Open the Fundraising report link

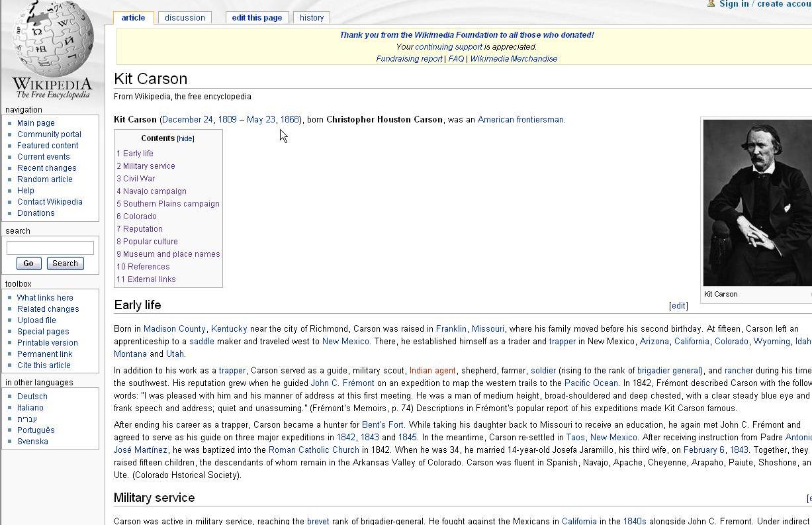(409, 59)
